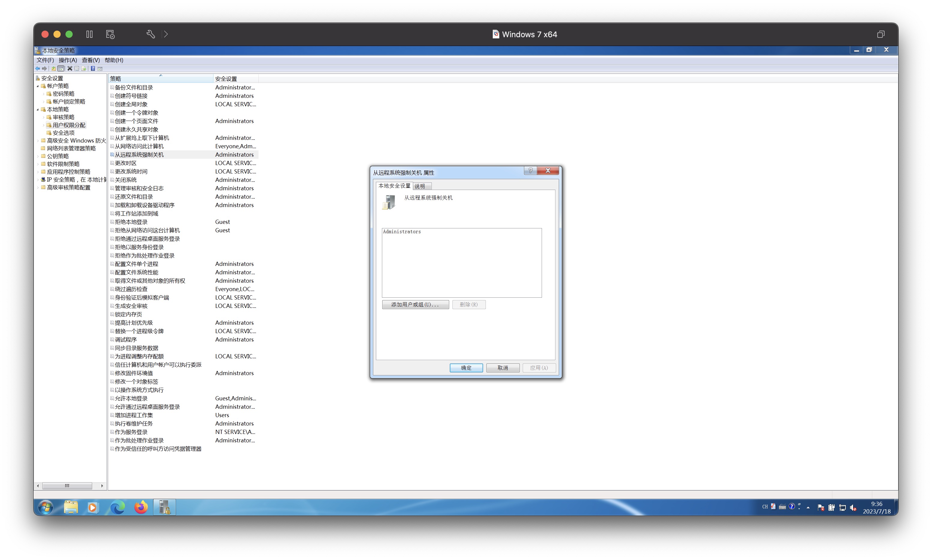The width and height of the screenshot is (932, 560).
Task: Select 安全选项 in the tree
Action: pyautogui.click(x=63, y=133)
